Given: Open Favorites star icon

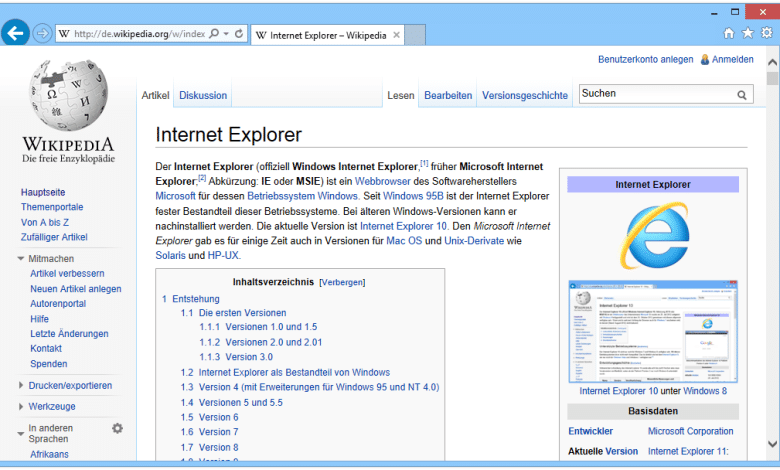Looking at the screenshot, I should click(748, 33).
